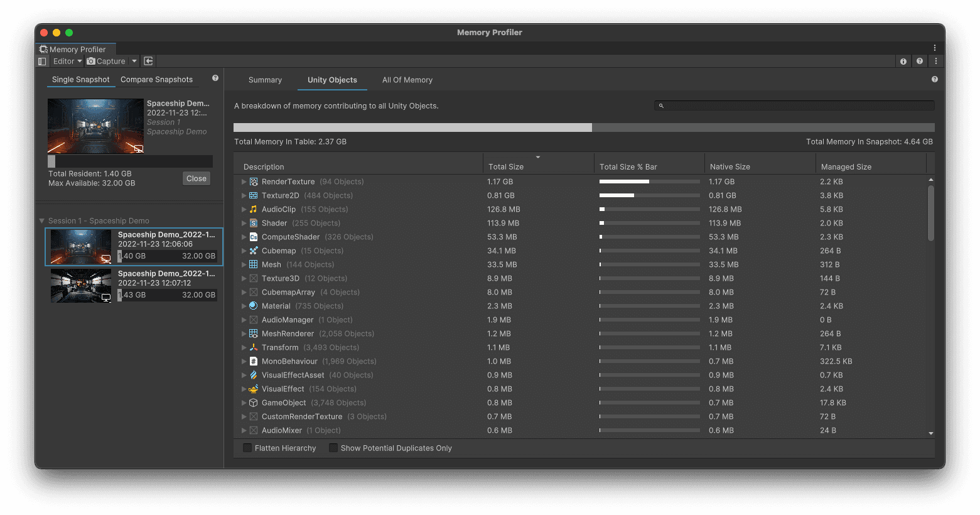Click the MeshRenderer type icon

point(254,333)
